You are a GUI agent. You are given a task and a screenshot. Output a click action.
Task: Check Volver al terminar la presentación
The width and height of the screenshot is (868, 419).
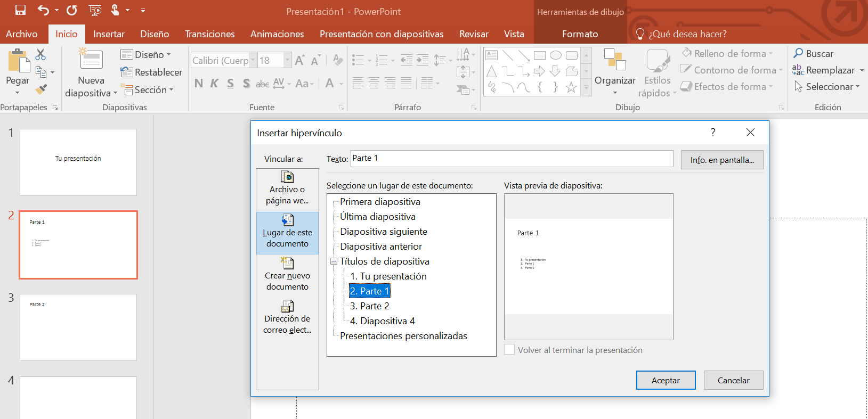point(509,350)
